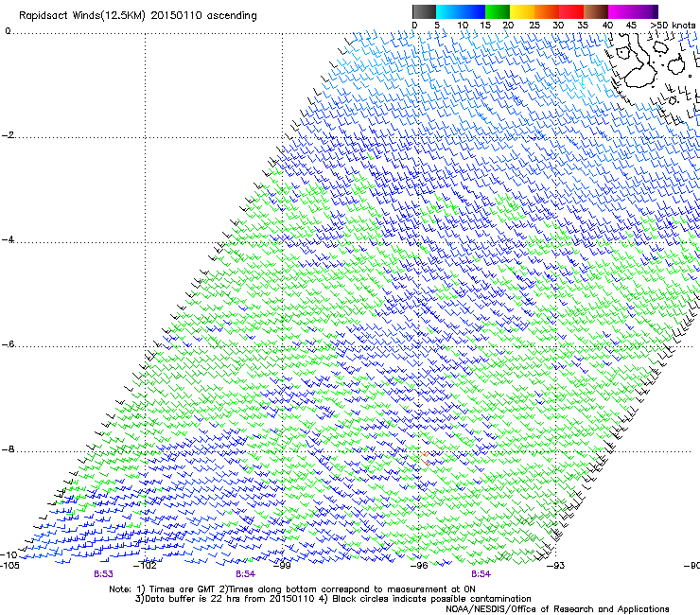Click the orange 25-30 knots legend segment
Screen dimensions: 700x615
click(547, 11)
